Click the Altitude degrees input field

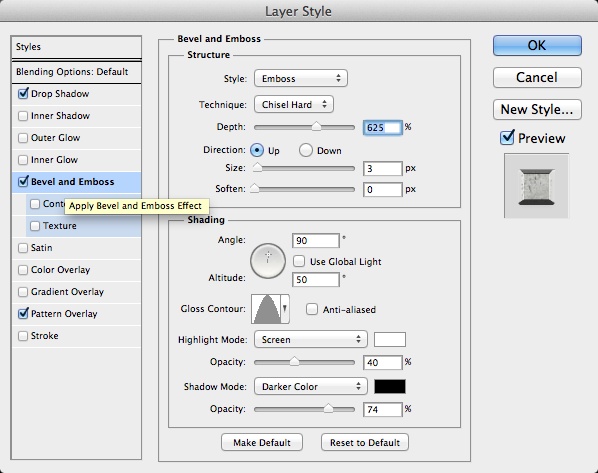(315, 280)
